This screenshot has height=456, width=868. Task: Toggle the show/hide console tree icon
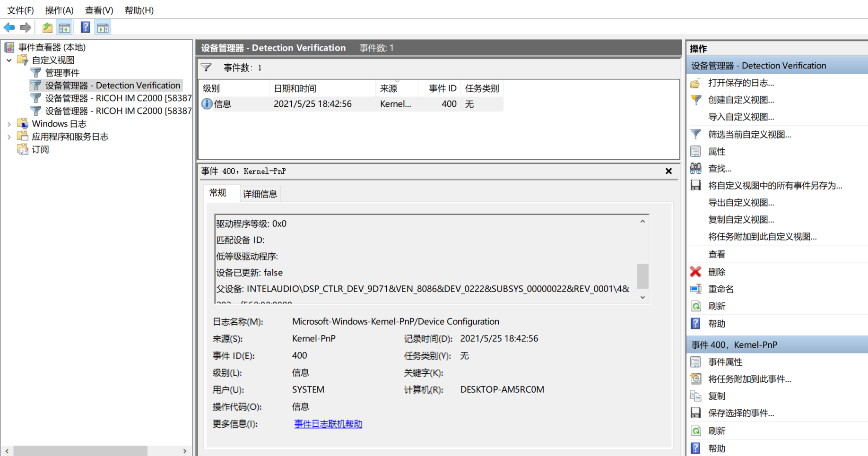65,28
